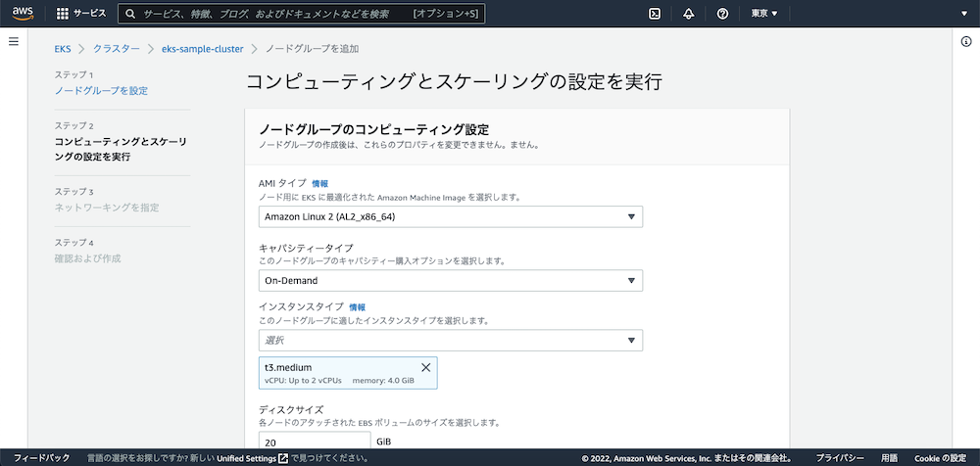Expand the left hamburger navigation menu

(14, 42)
